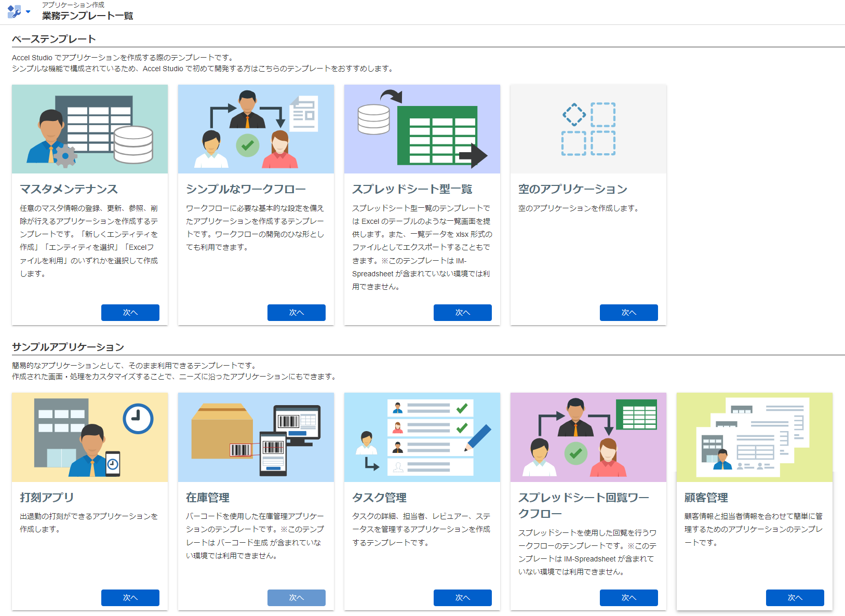Click the 空のアプリケーションを作成します description
The height and width of the screenshot is (616, 845).
pos(579,208)
